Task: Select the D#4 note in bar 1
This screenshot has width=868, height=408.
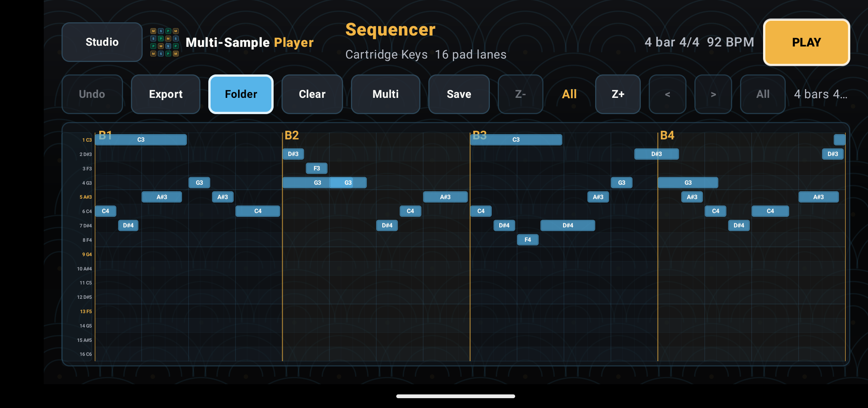Action: click(128, 225)
